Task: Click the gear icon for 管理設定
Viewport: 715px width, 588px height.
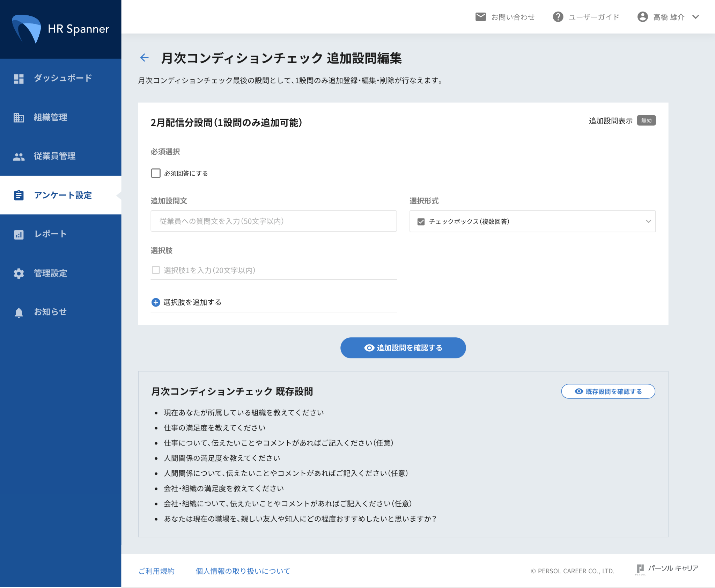Action: coord(19,273)
